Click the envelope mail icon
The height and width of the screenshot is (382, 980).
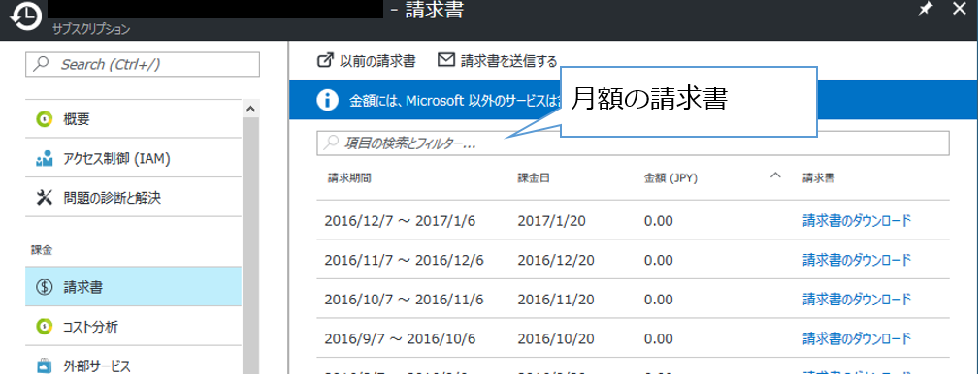pos(445,60)
